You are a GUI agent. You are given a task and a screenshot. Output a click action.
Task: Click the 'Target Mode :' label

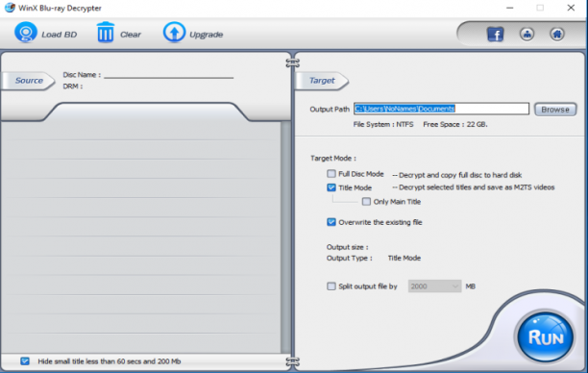pos(333,159)
